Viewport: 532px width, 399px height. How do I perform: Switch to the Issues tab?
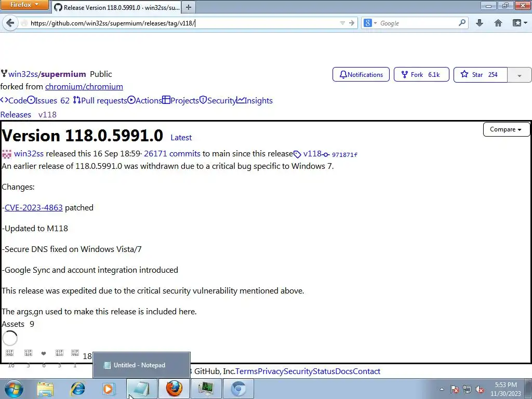tap(48, 100)
